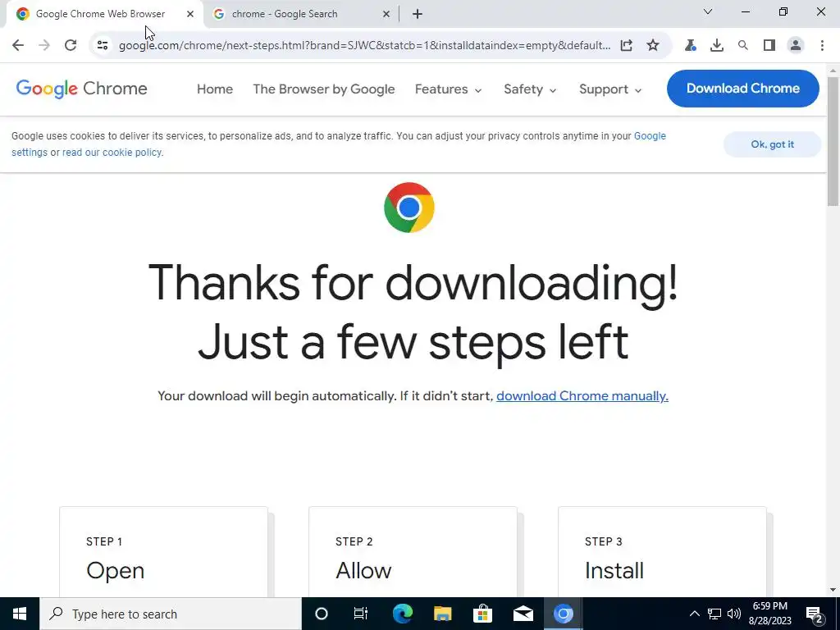Switch to chrome - Google Search tab

tap(301, 14)
